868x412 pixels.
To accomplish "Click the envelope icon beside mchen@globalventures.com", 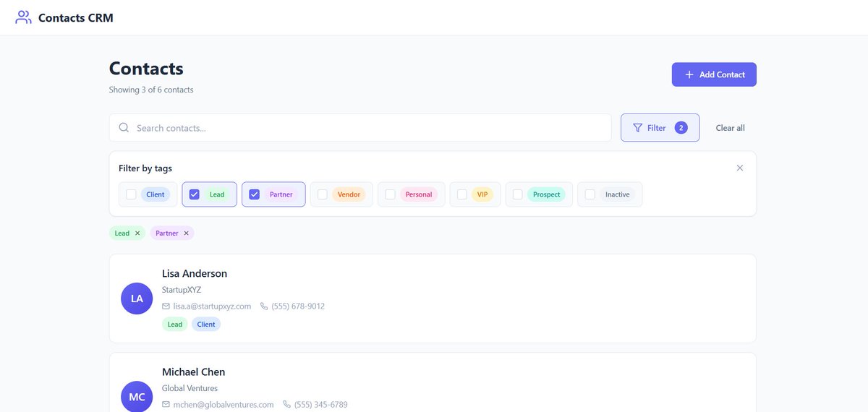I will click(166, 405).
